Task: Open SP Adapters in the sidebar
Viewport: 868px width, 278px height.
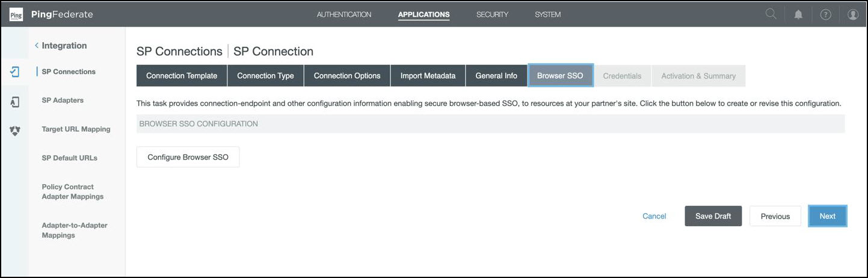Action: 63,100
